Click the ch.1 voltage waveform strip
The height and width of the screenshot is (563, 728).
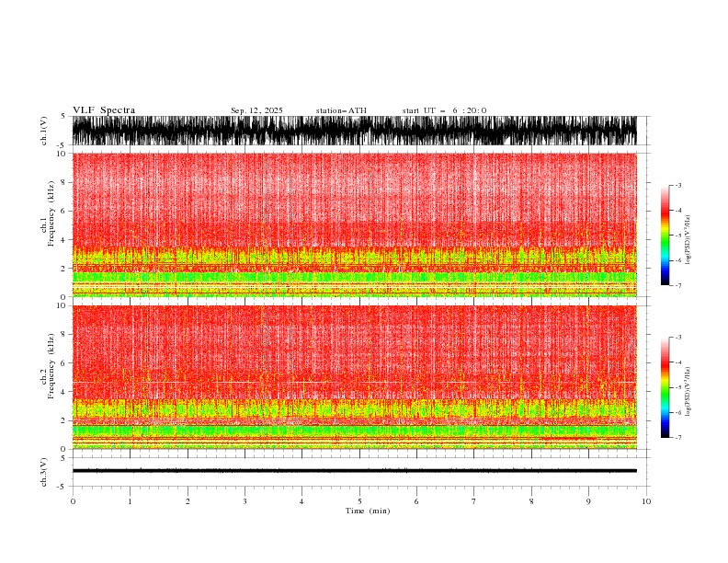point(354,131)
